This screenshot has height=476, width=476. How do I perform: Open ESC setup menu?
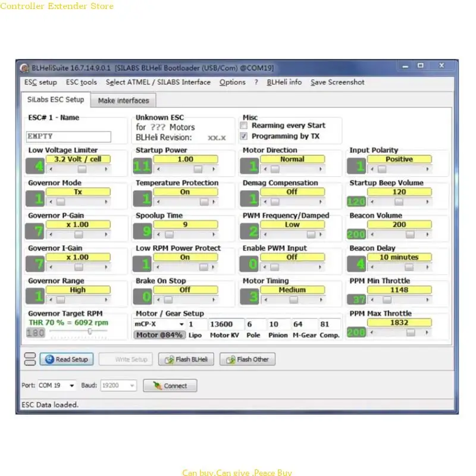(40, 82)
